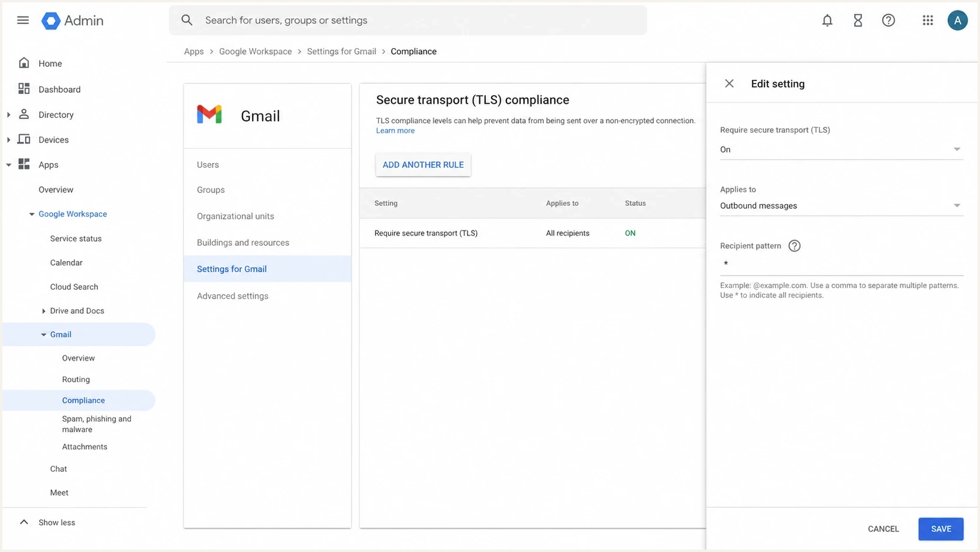
Task: Click Google Workspace breadcrumb link
Action: pos(255,52)
